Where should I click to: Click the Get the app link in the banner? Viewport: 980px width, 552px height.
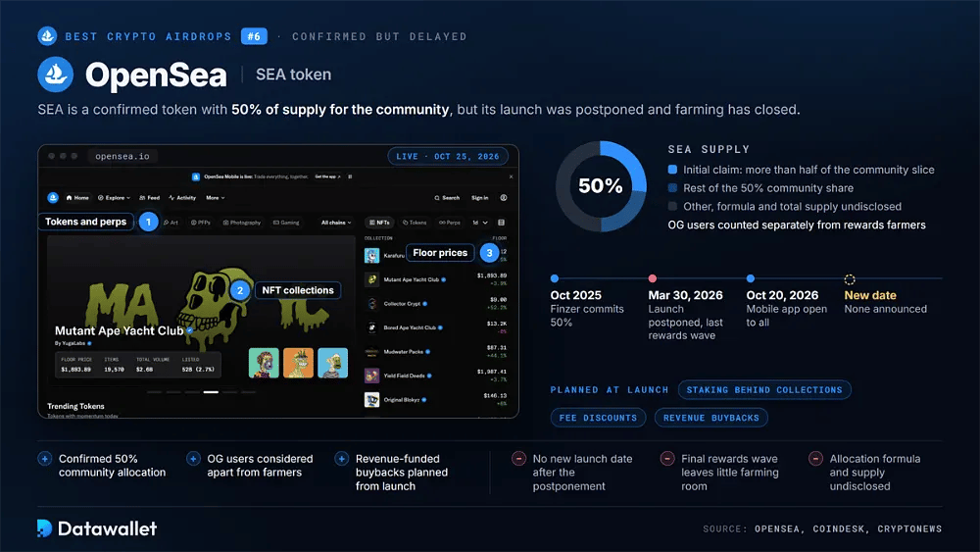pyautogui.click(x=328, y=176)
